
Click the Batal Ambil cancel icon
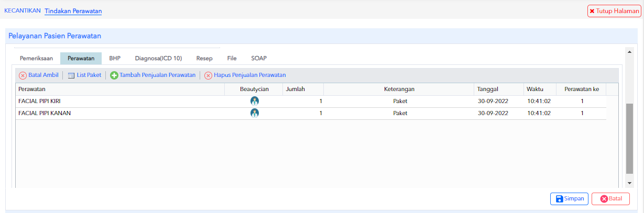coord(23,75)
